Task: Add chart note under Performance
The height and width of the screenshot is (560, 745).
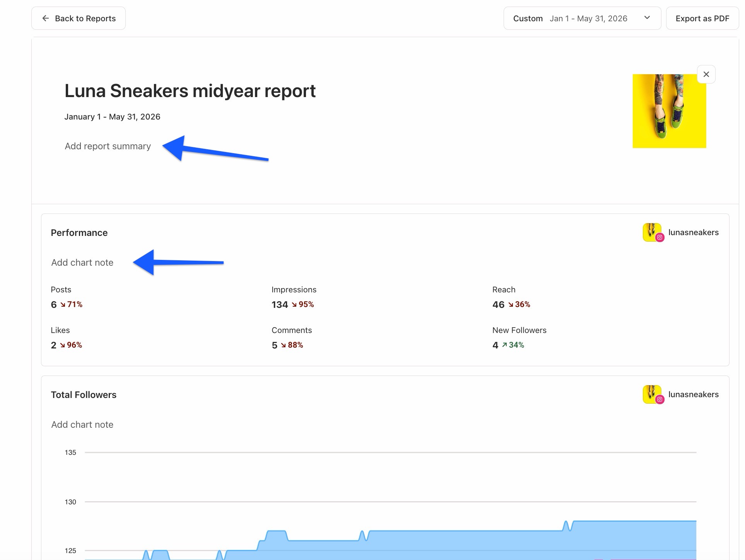Action: (82, 263)
